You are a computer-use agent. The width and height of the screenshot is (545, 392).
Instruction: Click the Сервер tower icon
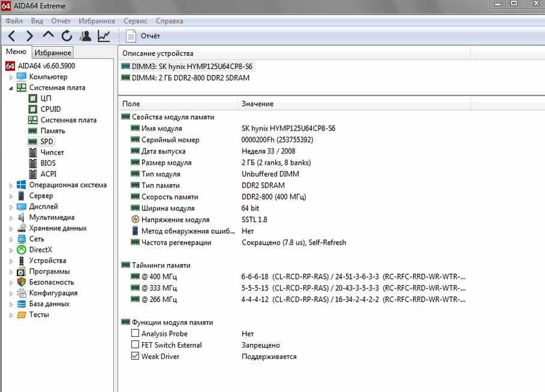22,195
